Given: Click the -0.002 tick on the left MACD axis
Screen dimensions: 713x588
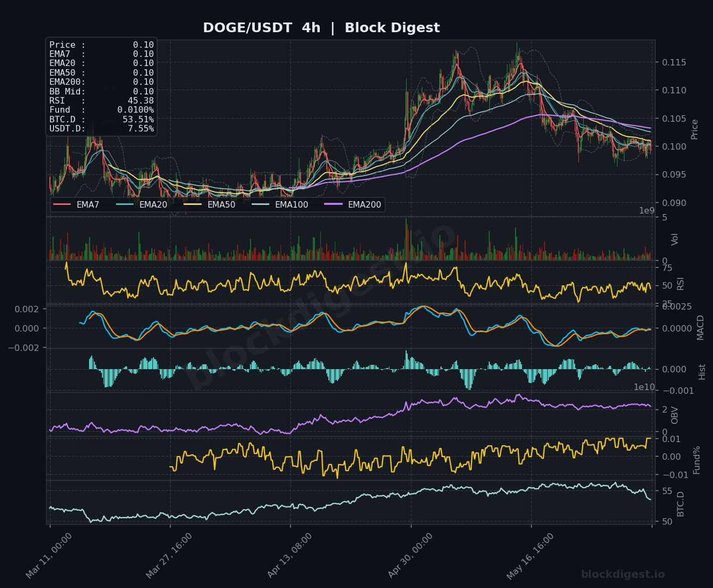Looking at the screenshot, I should (23, 348).
